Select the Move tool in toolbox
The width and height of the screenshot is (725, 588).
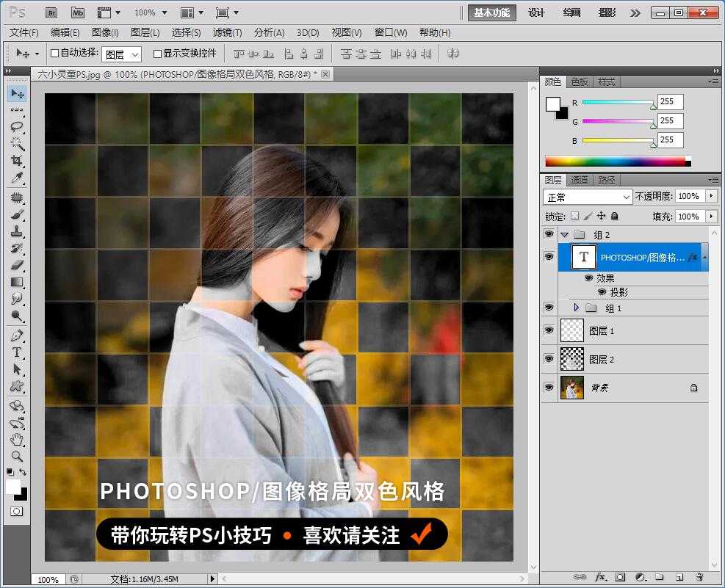[x=17, y=94]
